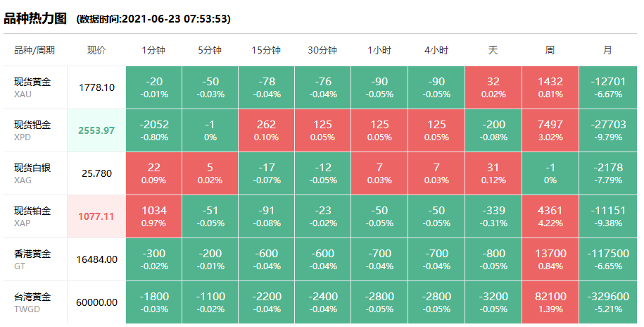This screenshot has height=327, width=644.
Task: Open the 现货钯金 XPD row label
Action: click(34, 130)
